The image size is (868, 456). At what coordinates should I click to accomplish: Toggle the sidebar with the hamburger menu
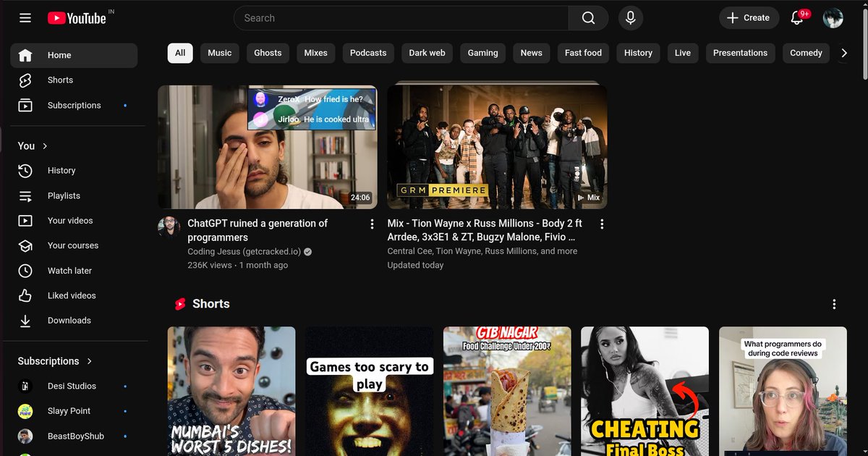[x=25, y=17]
